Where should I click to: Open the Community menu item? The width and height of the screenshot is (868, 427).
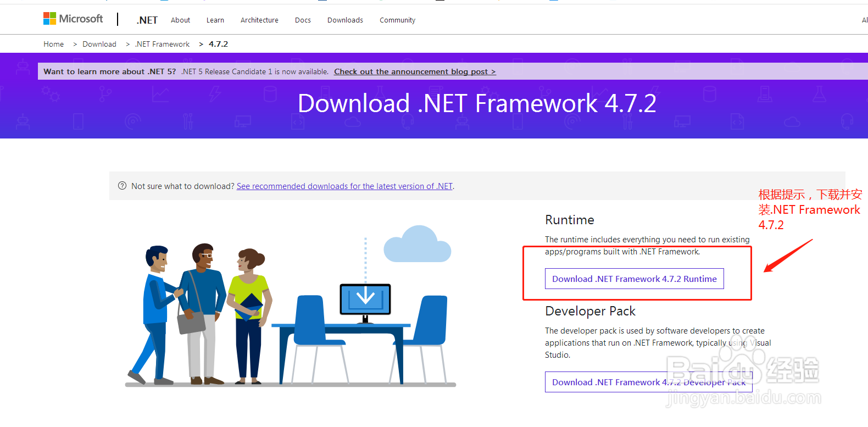397,20
